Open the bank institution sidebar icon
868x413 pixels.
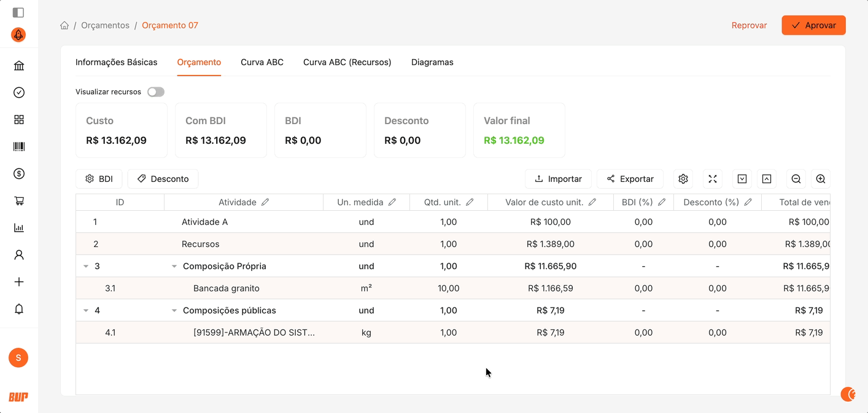click(x=19, y=66)
